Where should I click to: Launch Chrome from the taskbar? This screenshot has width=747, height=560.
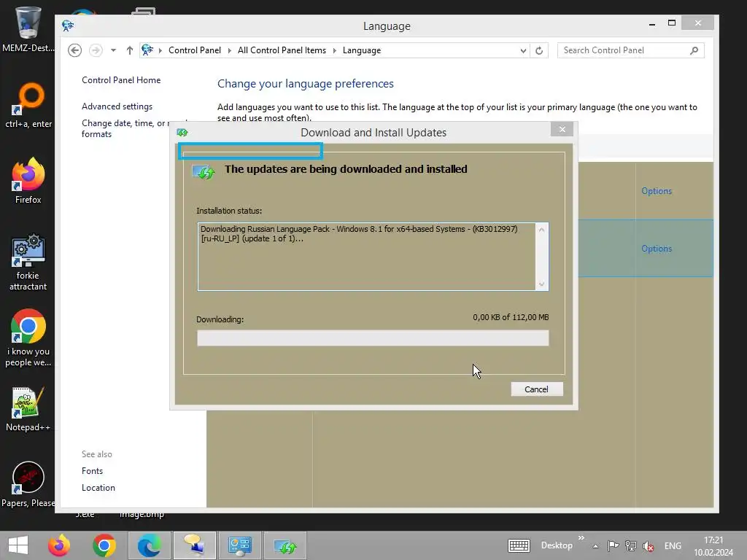[104, 545]
